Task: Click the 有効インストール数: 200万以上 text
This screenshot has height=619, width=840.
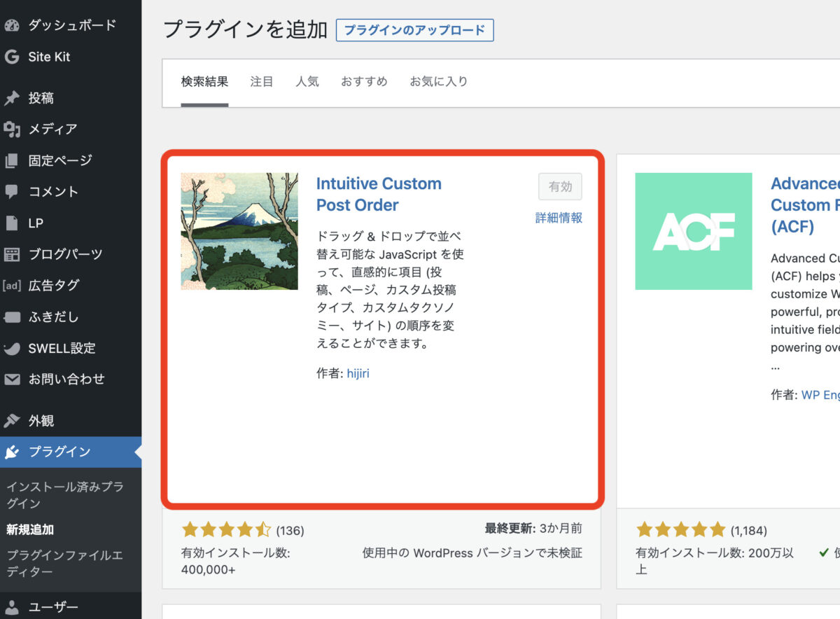Action: coord(715,562)
